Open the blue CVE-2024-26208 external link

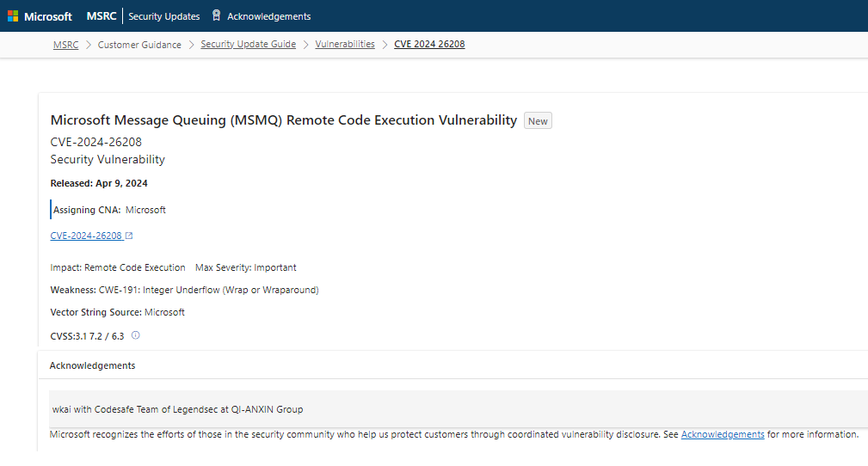point(86,236)
